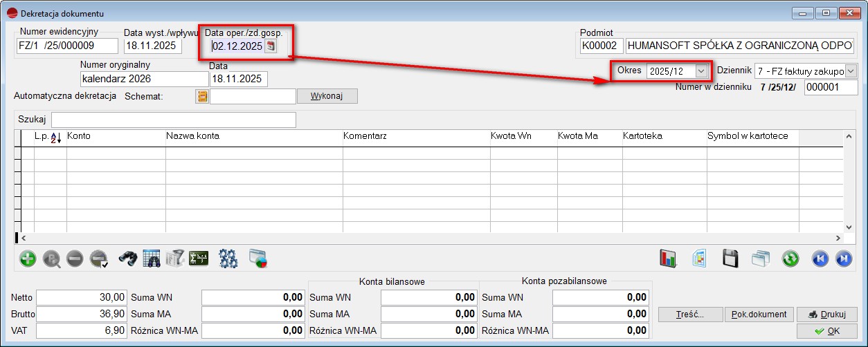
Task: Click into the Szukaj search field
Action: (173, 120)
